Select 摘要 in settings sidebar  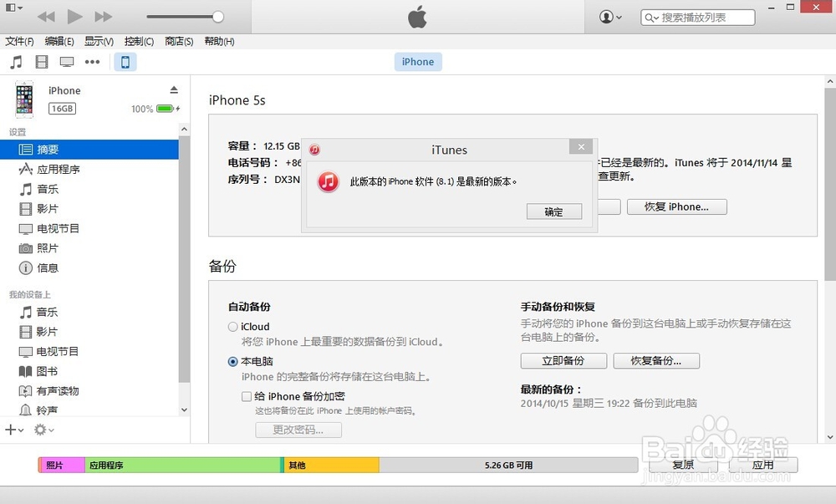pyautogui.click(x=89, y=150)
